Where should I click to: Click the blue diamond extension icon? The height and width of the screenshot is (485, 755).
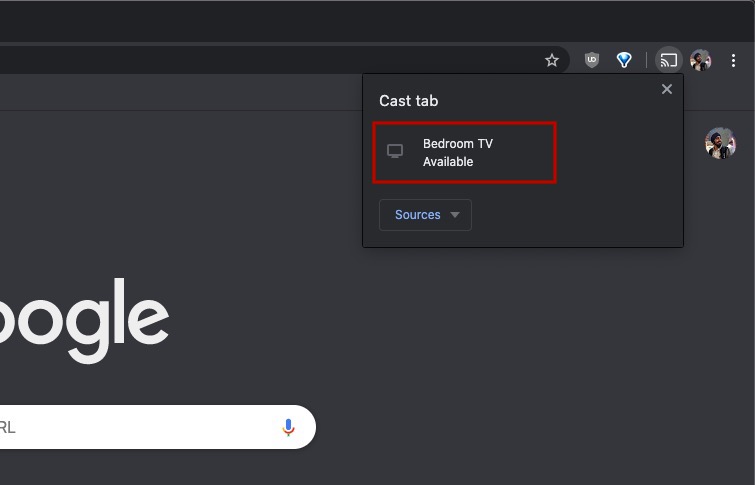pyautogui.click(x=624, y=60)
